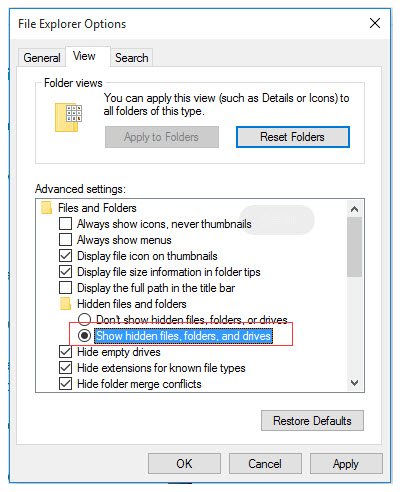Check the Always show menus box
This screenshot has height=492, width=400.
pos(65,240)
